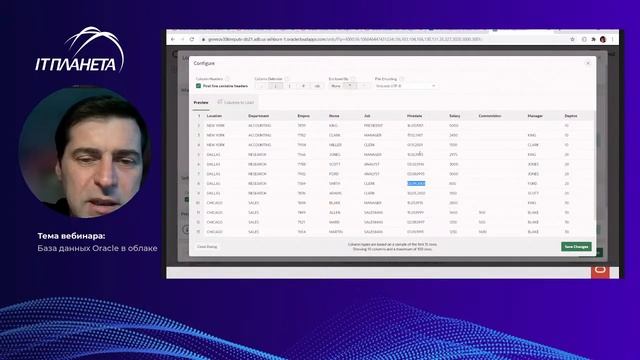Open help icon next to Column Headers

(x=228, y=79)
